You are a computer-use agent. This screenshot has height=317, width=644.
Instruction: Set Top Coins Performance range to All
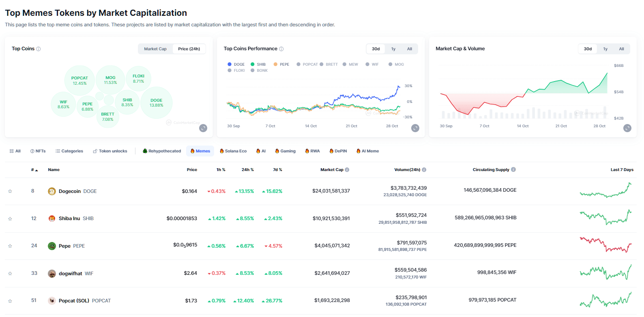(x=410, y=49)
